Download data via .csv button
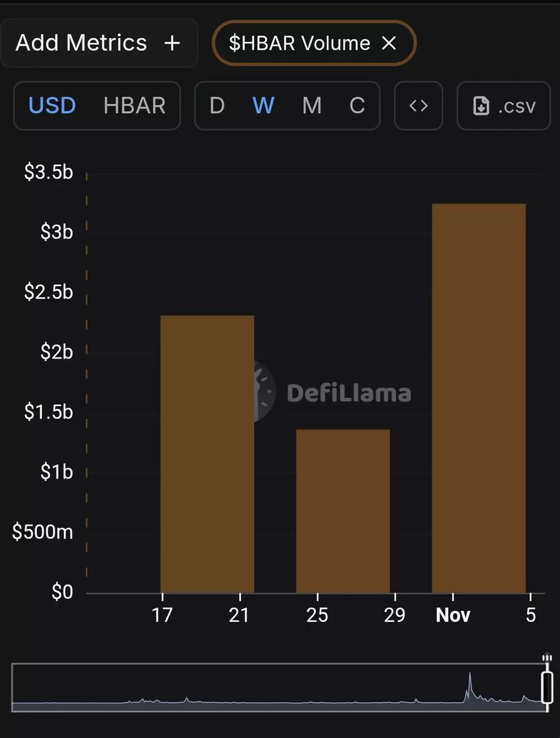Viewport: 560px width, 738px height. pyautogui.click(x=503, y=106)
